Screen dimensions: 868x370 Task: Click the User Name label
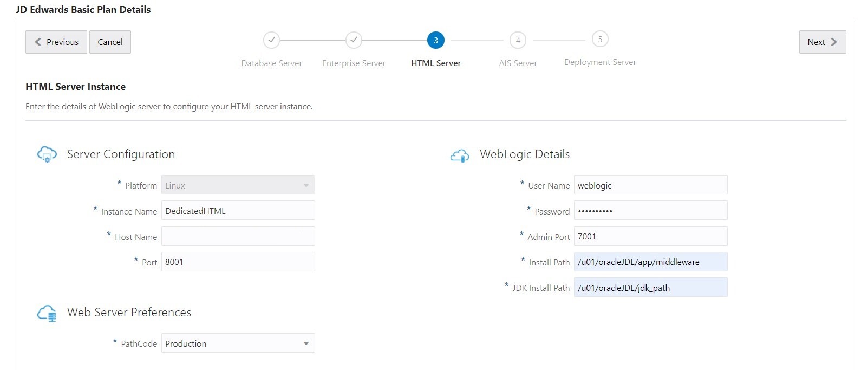[x=549, y=185]
